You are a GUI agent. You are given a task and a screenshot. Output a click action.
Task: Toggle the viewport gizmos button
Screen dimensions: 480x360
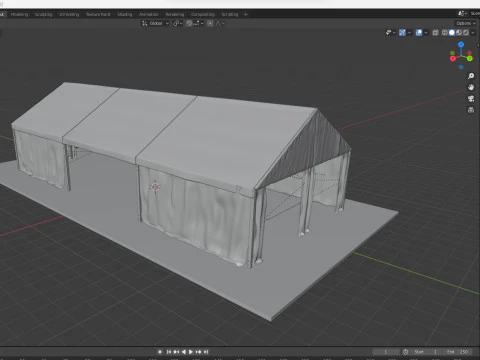point(402,32)
